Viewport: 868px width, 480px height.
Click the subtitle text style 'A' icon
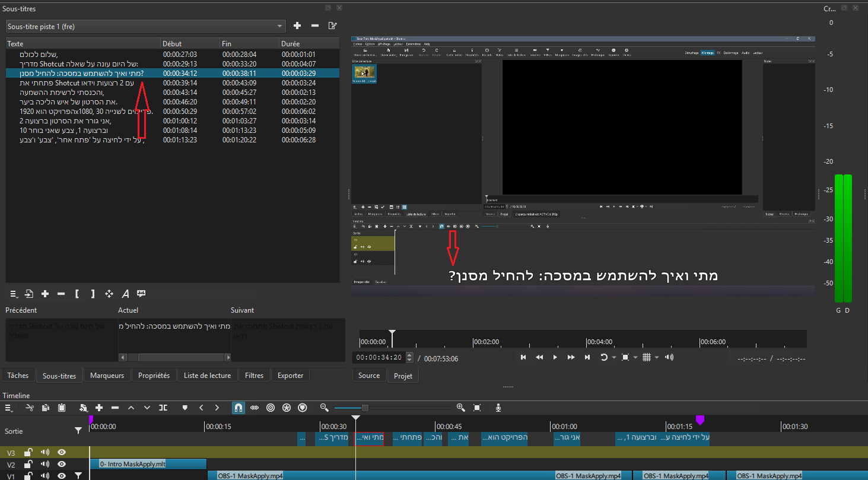pos(125,294)
